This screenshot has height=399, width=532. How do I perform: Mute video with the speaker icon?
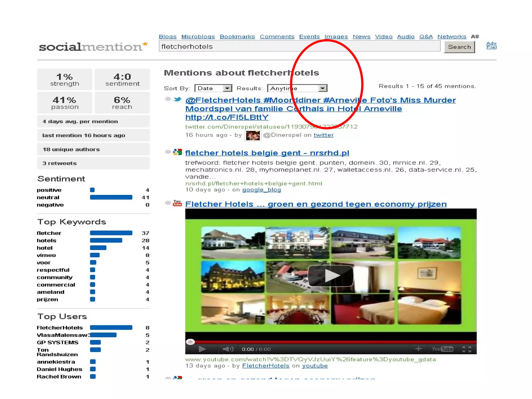[228, 349]
